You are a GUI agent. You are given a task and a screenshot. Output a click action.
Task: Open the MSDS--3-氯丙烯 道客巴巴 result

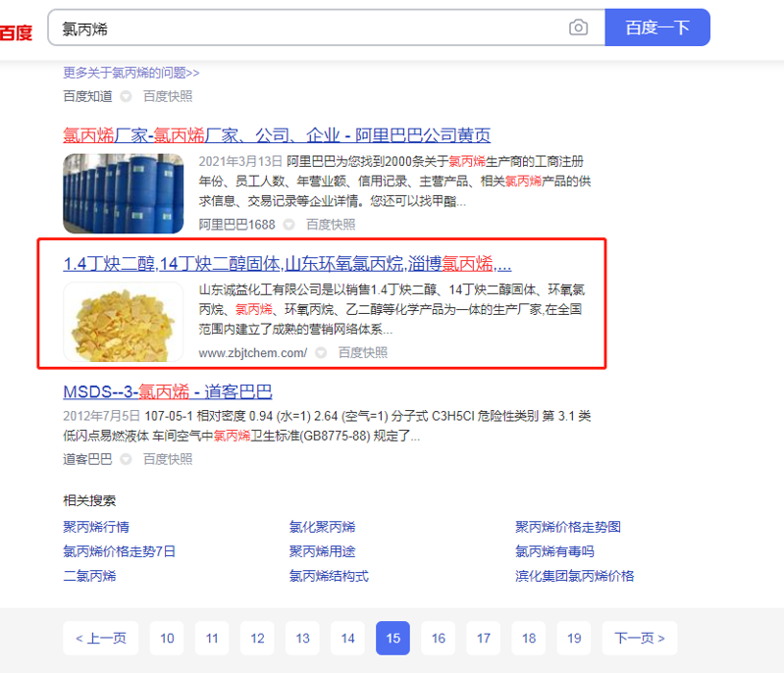[x=168, y=391]
